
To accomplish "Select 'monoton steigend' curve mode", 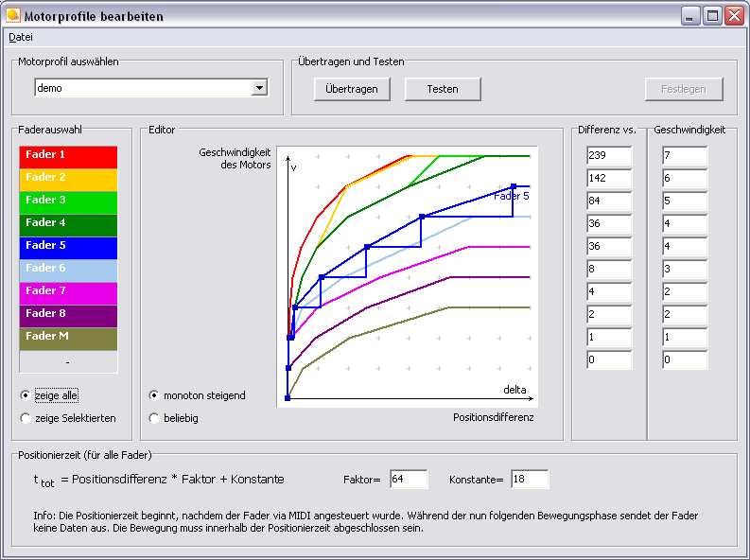I will tap(155, 395).
